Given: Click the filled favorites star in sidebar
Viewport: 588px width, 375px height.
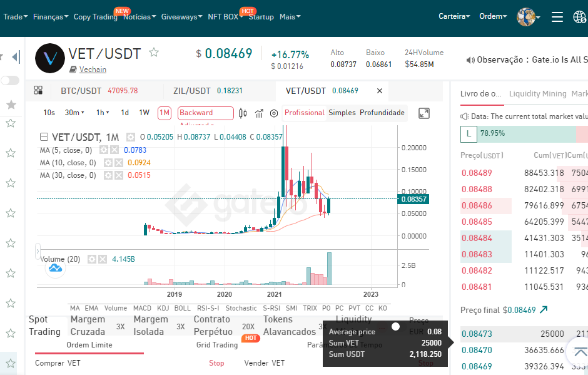Looking at the screenshot, I should [x=11, y=105].
